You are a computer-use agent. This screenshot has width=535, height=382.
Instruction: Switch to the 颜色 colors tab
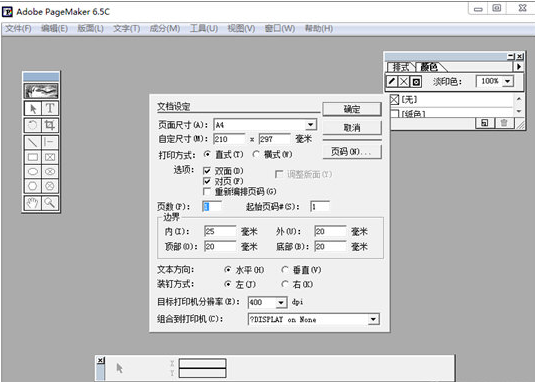(x=429, y=67)
